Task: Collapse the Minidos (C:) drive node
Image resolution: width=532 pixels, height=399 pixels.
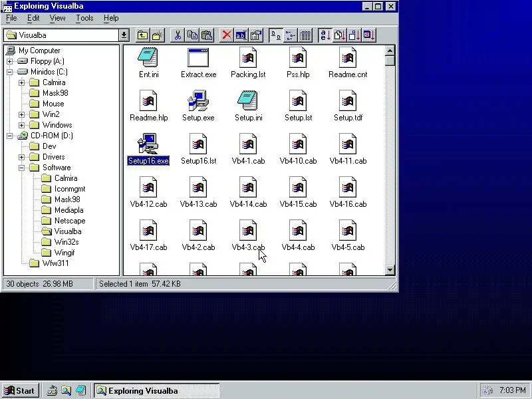Action: tap(9, 72)
